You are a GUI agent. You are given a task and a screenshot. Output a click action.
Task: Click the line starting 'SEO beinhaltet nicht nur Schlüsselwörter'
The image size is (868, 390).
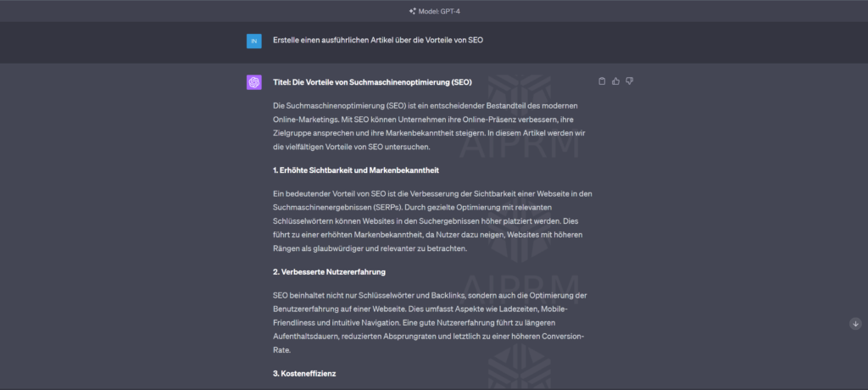click(430, 295)
